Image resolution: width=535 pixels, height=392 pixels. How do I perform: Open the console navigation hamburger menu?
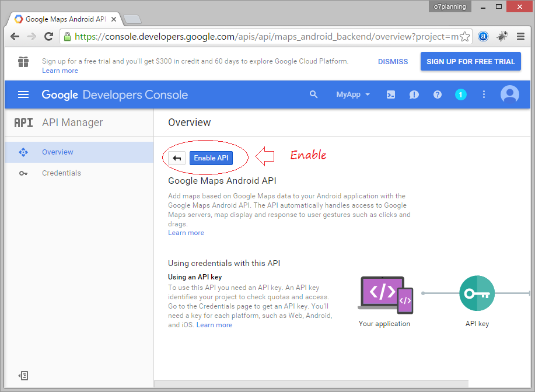point(23,94)
